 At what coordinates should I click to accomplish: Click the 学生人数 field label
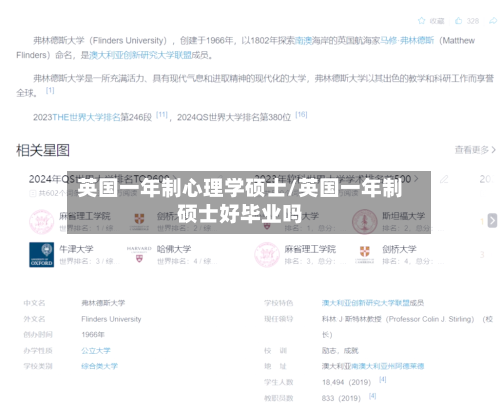pyautogui.click(x=279, y=382)
